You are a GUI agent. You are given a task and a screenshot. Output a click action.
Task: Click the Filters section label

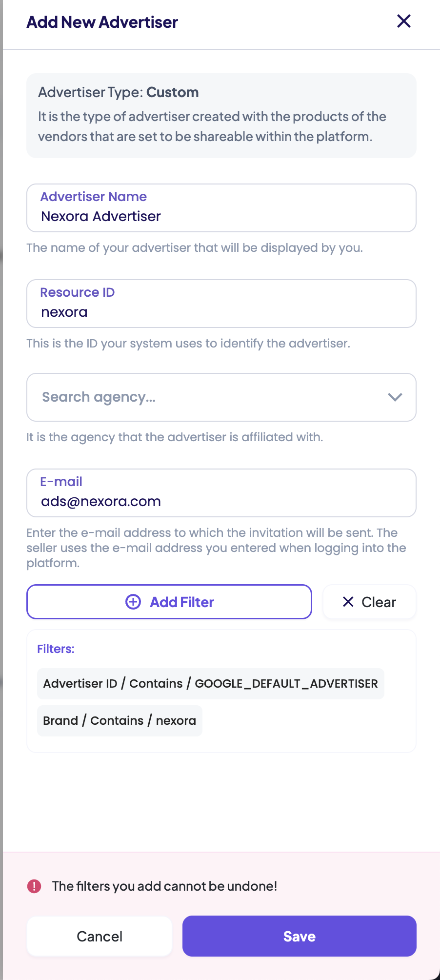[56, 649]
